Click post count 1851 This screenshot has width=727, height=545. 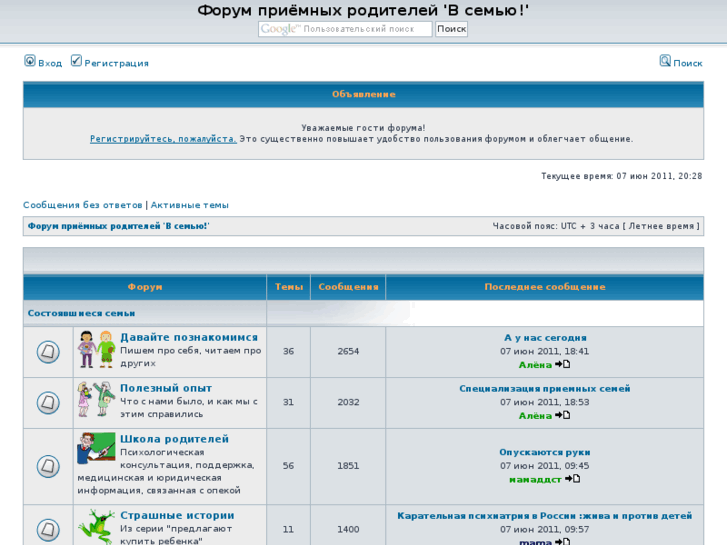coord(348,466)
